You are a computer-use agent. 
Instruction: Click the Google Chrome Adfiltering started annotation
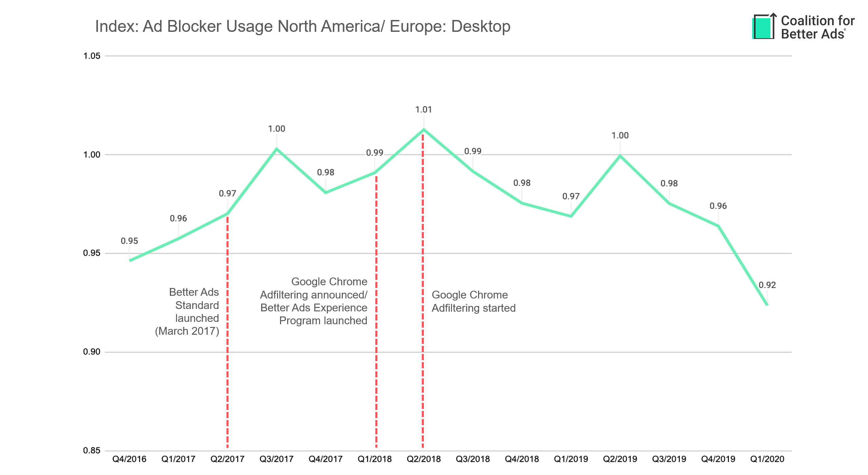pyautogui.click(x=473, y=301)
